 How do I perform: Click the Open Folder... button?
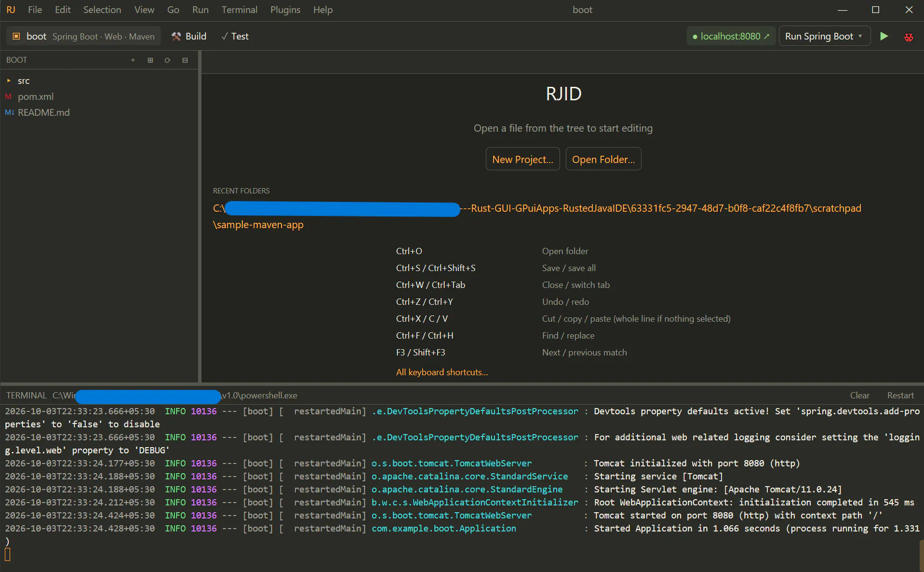603,159
